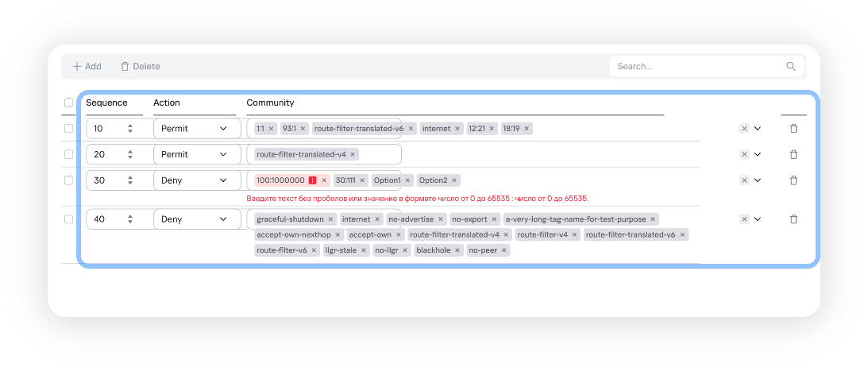Sort by the Sequence column header
The width and height of the screenshot is (868, 368).
coord(106,103)
